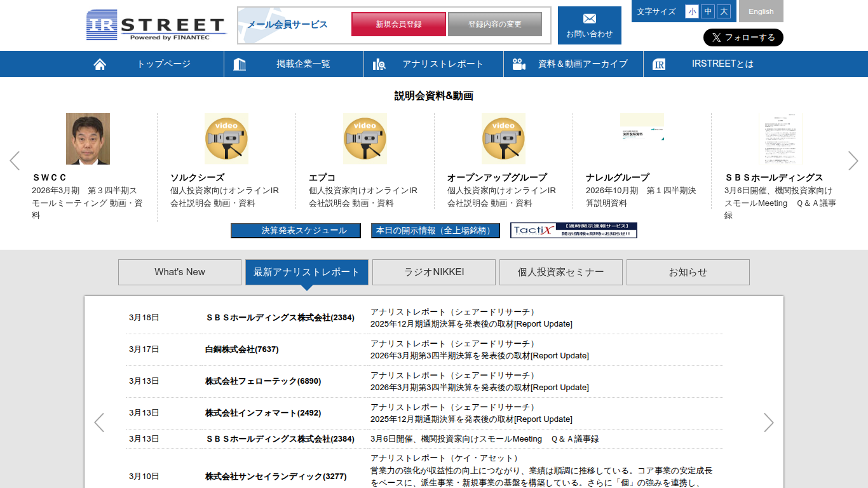Set text size to 大
This screenshot has height=488, width=868.
[724, 11]
